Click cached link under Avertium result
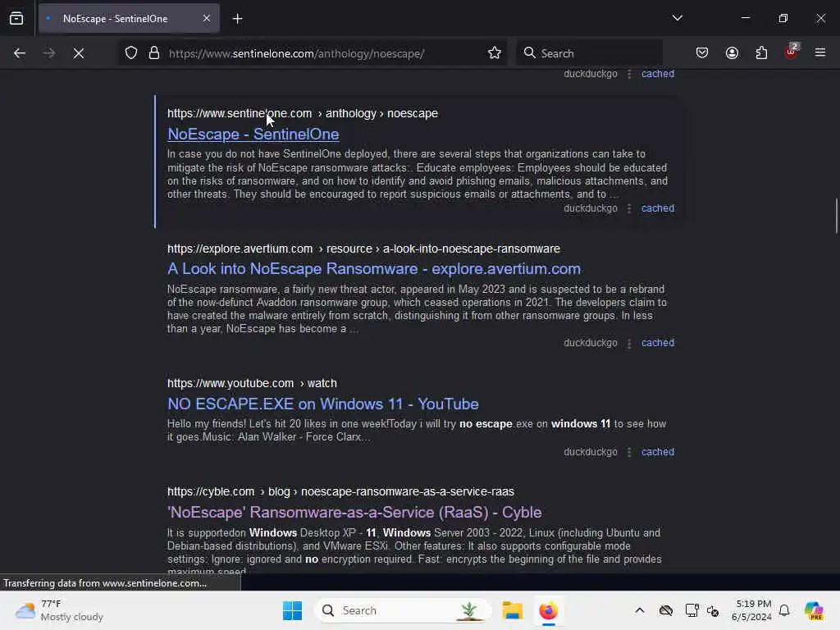The width and height of the screenshot is (840, 630). [658, 343]
